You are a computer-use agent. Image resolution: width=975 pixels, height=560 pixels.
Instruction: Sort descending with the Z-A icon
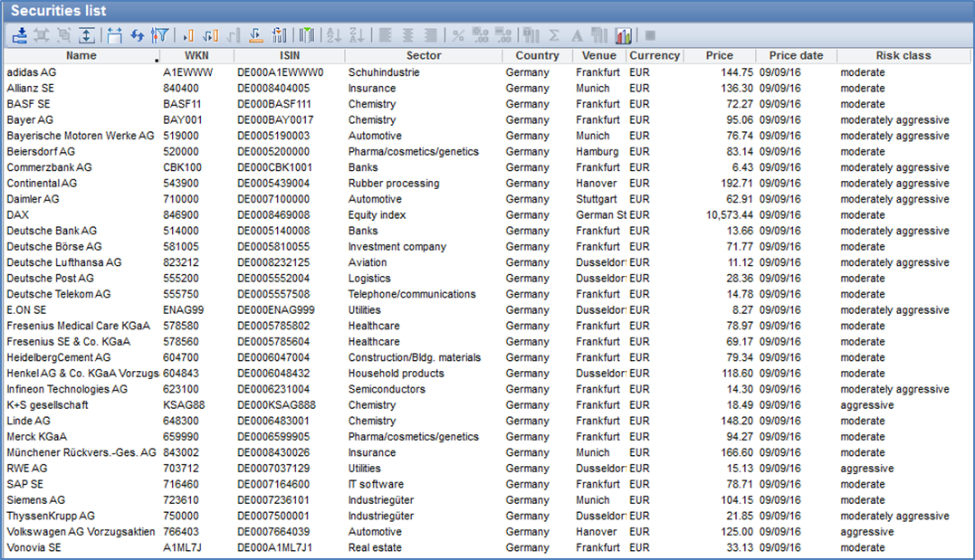356,35
